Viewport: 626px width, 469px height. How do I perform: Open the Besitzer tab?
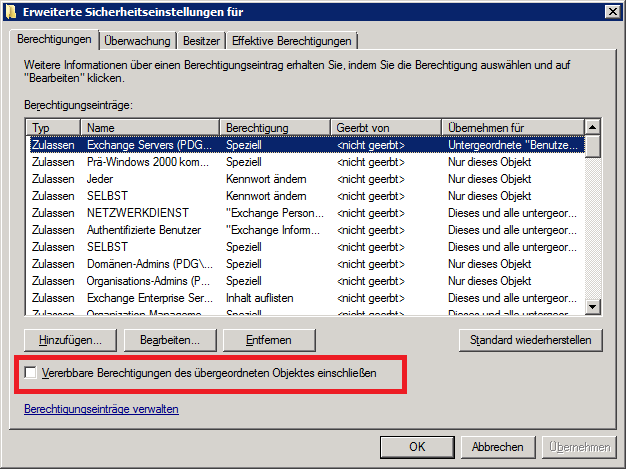point(201,41)
